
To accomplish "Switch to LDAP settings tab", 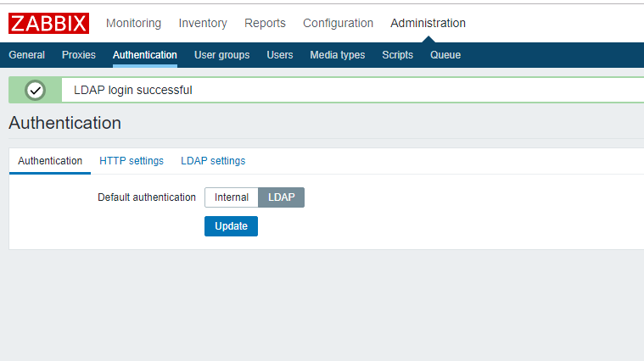I will click(213, 161).
